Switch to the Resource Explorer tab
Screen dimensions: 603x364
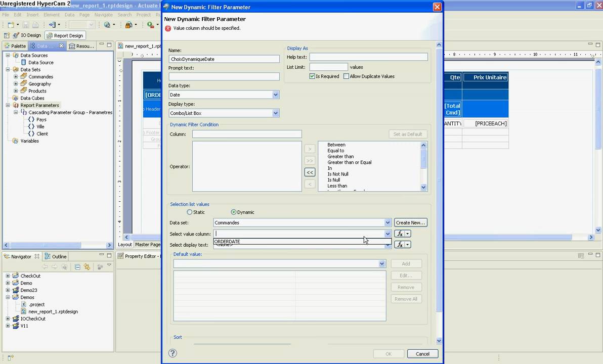pos(81,46)
